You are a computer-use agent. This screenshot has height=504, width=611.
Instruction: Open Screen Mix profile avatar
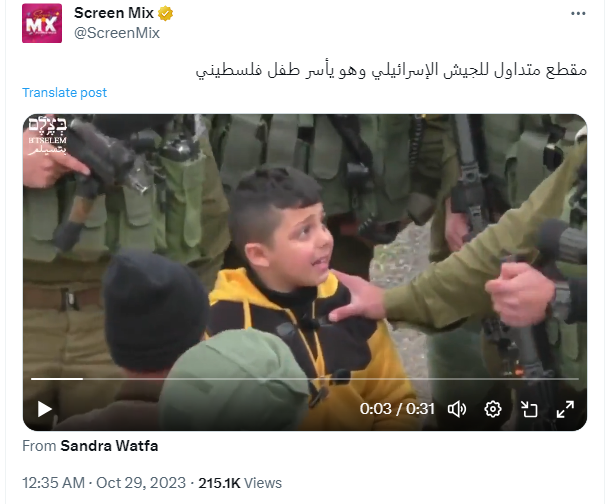[42, 23]
